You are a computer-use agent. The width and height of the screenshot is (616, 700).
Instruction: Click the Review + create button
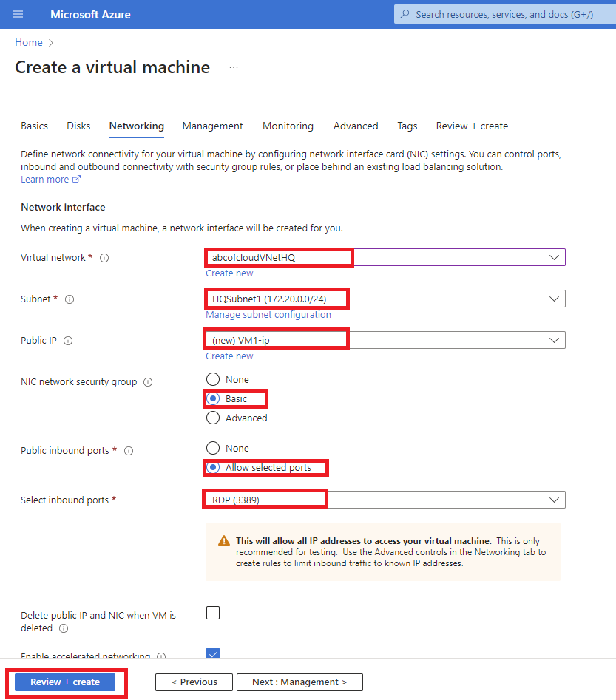[65, 682]
